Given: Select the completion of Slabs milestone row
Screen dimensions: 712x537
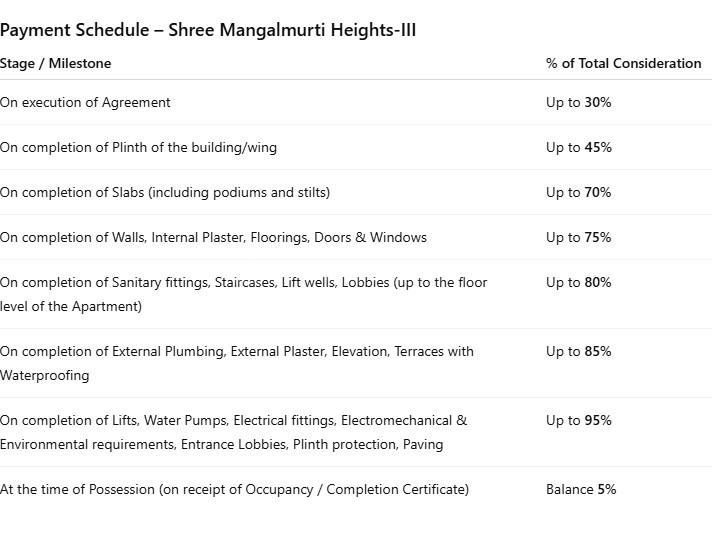Looking at the screenshot, I should point(165,192).
